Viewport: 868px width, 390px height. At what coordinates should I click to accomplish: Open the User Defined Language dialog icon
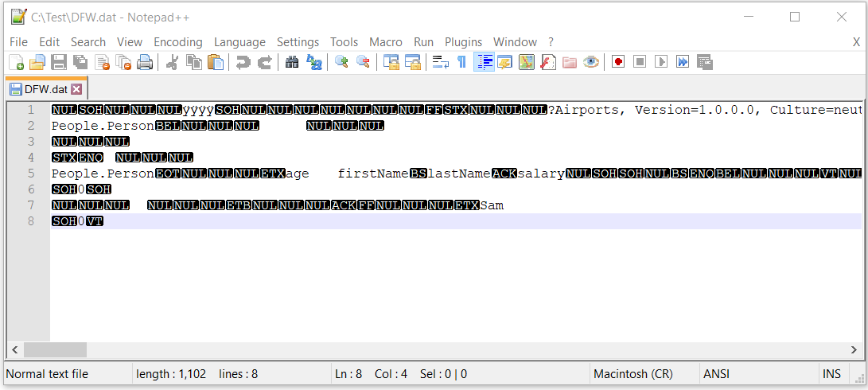[x=505, y=62]
